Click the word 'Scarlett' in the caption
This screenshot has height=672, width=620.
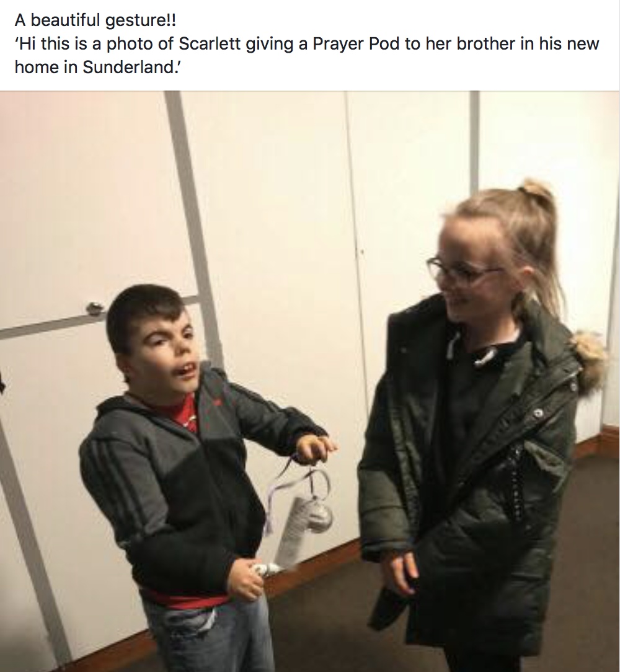209,44
